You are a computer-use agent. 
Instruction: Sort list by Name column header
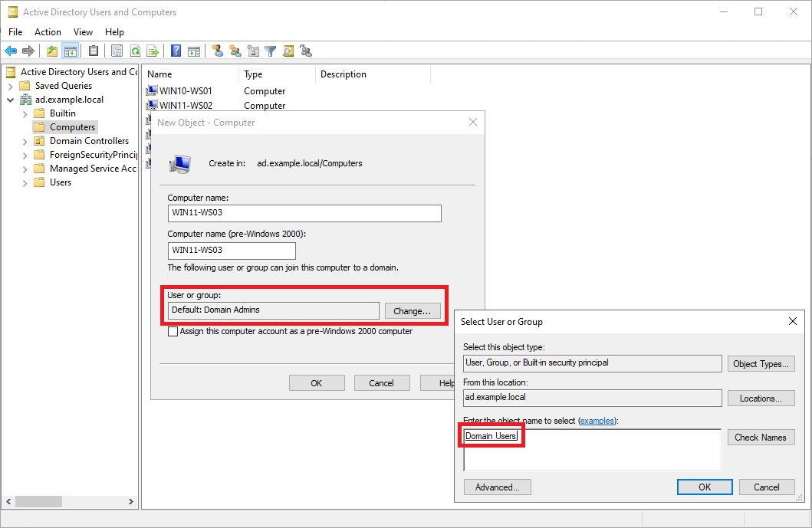pyautogui.click(x=191, y=74)
